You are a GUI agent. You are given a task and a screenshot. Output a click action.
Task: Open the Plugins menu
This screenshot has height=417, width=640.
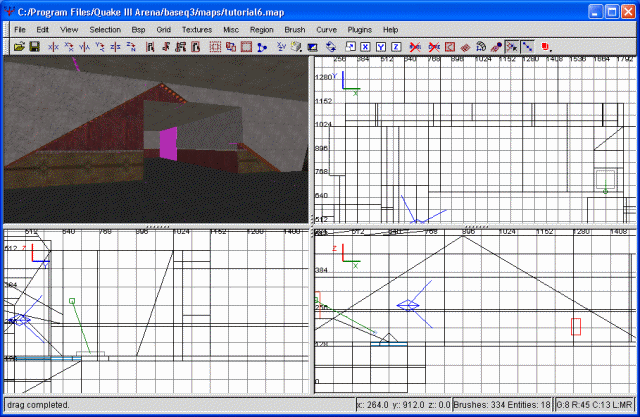[360, 30]
